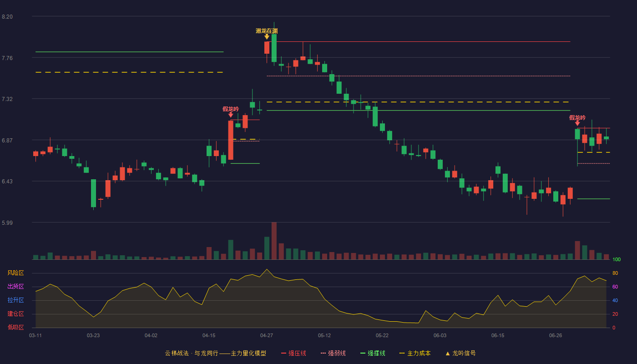Viewport: 637px width, 364px height.
Task: Click the 05-22 date label
Action: tap(382, 335)
